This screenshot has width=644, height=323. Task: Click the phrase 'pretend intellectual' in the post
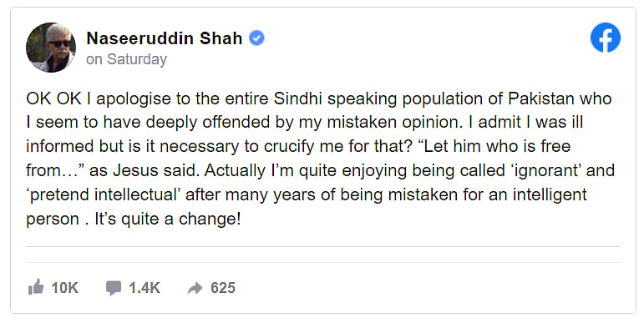[104, 194]
